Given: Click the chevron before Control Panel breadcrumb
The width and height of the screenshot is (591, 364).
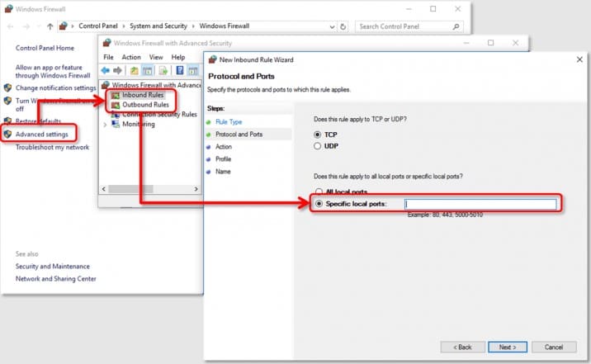Looking at the screenshot, I should click(73, 26).
